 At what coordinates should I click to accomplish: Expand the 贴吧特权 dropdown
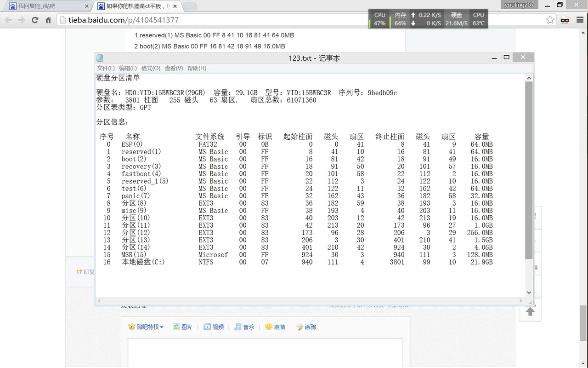coord(146,327)
